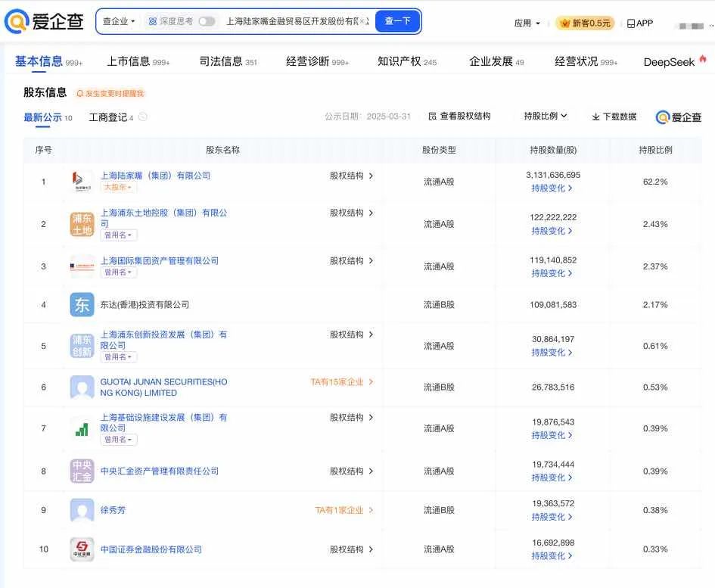Open 上海基础设施建设发展（集团）有限公司 link

click(163, 423)
